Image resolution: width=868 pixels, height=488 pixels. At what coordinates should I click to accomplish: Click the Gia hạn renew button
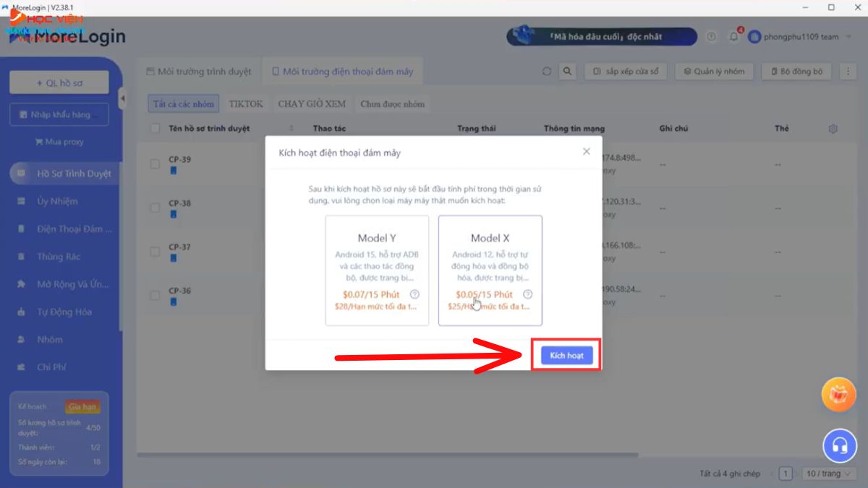click(82, 406)
